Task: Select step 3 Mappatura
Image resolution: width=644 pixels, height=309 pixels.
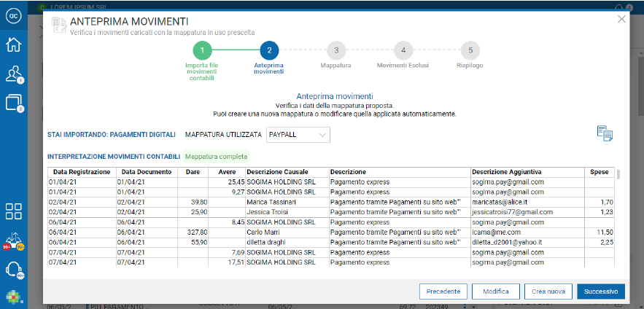Action: coord(336,51)
